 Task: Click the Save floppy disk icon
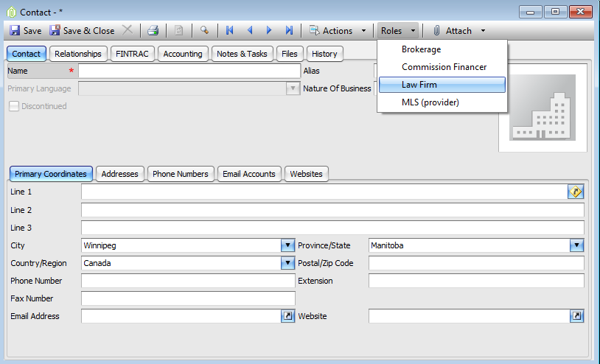coord(15,31)
